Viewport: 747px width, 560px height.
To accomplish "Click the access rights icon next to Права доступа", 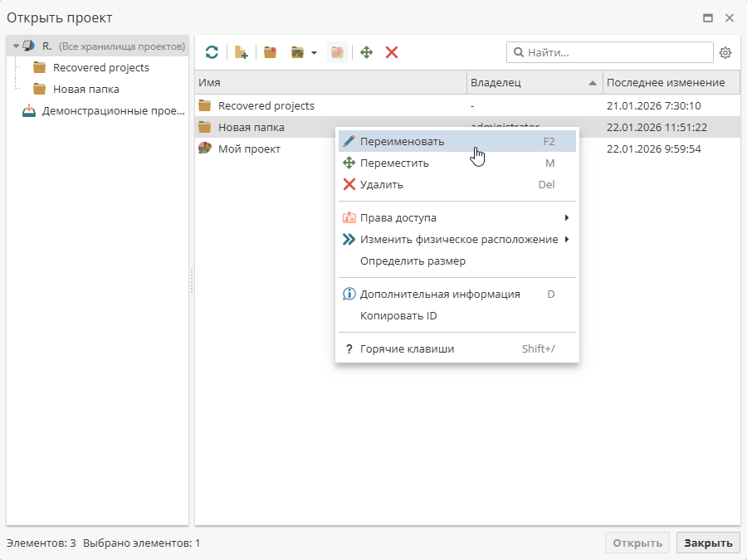I will coord(349,217).
